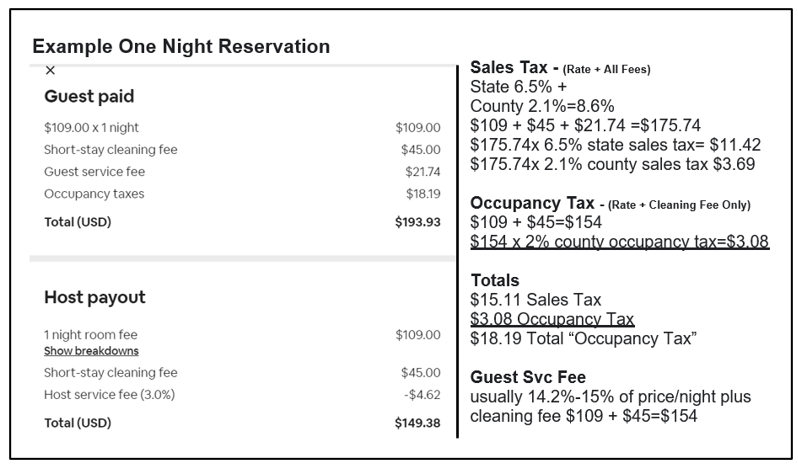
Task: Click the Show breakdowns link
Action: 91,351
